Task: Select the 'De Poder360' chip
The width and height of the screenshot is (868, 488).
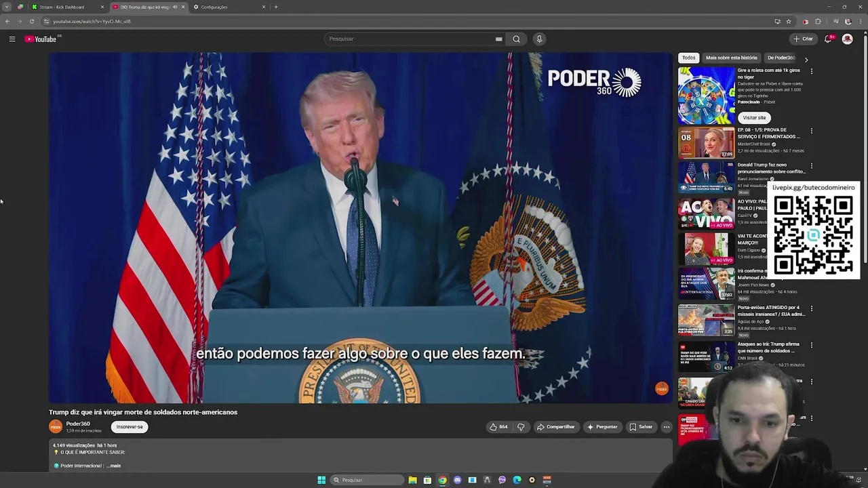Action: pyautogui.click(x=780, y=58)
